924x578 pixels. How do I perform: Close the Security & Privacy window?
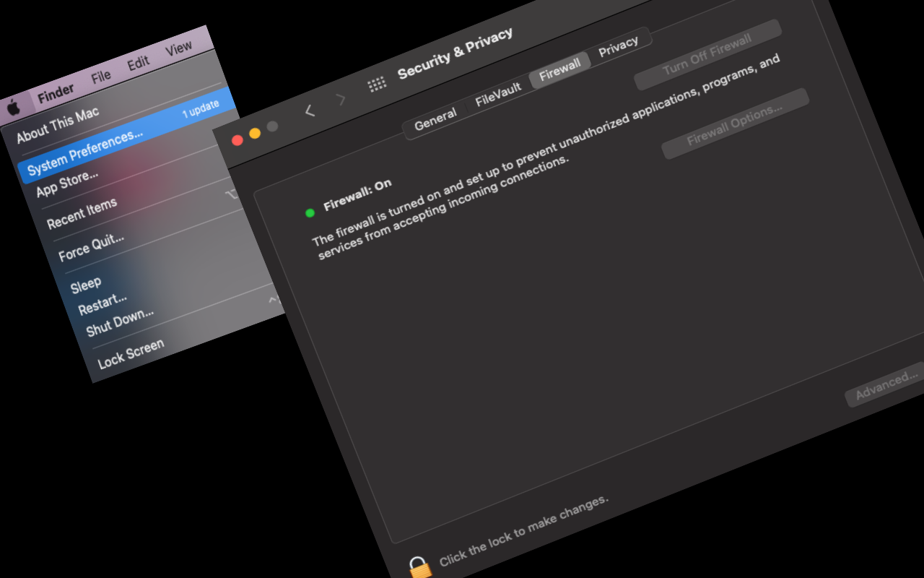click(x=237, y=140)
